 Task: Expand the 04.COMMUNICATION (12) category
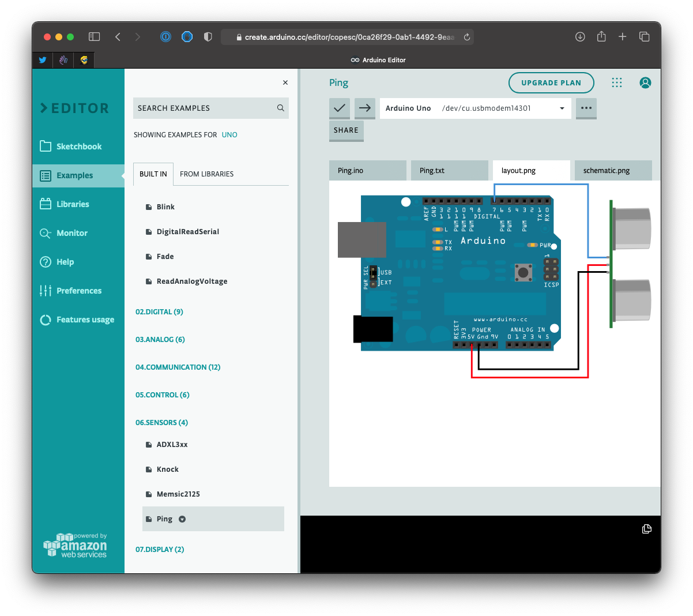178,367
